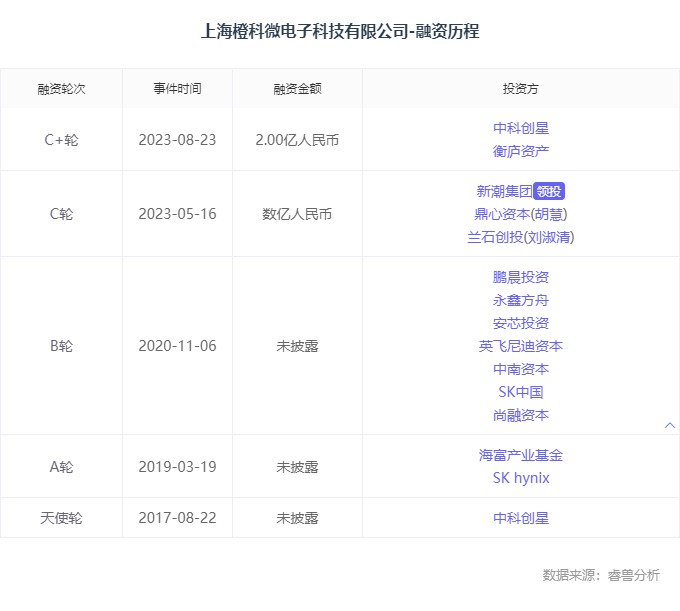Open 新潮集团 investor link

[x=504, y=191]
